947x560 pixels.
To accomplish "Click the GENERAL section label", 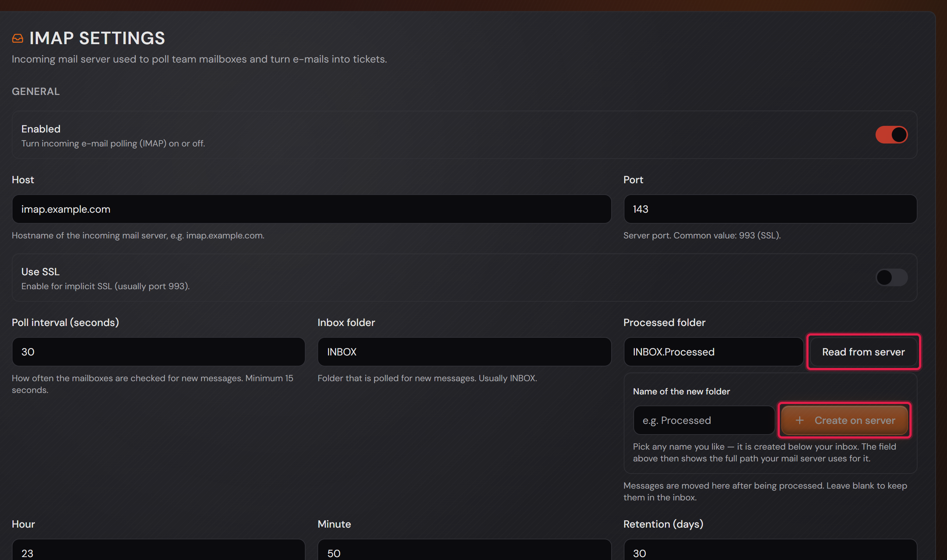I will click(x=36, y=91).
